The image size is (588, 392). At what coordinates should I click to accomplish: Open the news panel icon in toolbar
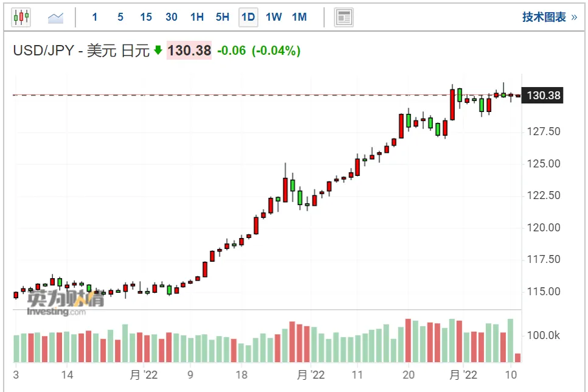pos(344,17)
